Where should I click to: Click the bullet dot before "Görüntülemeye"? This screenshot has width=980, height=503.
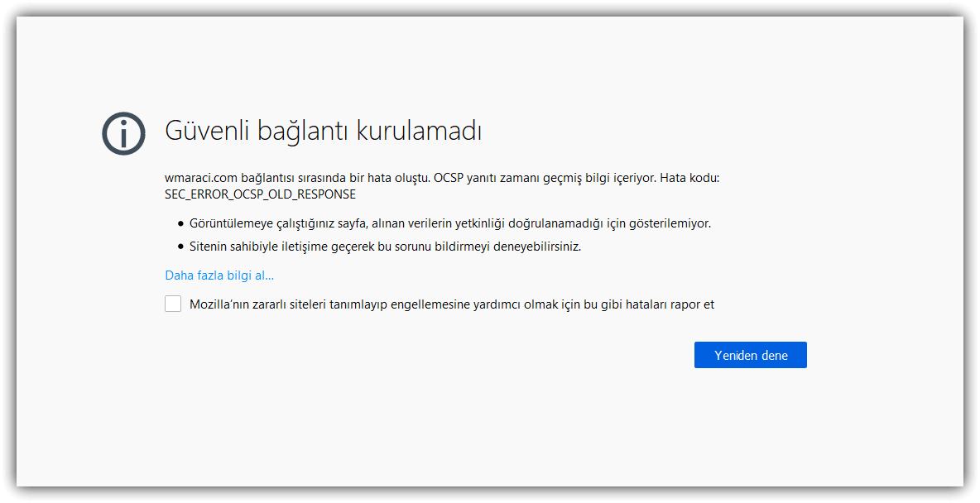click(180, 223)
